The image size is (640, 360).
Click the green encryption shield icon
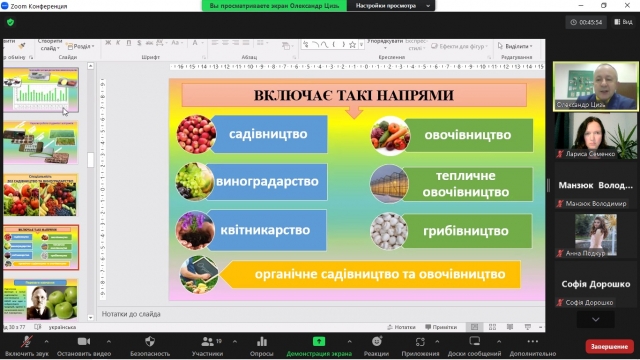[11, 22]
